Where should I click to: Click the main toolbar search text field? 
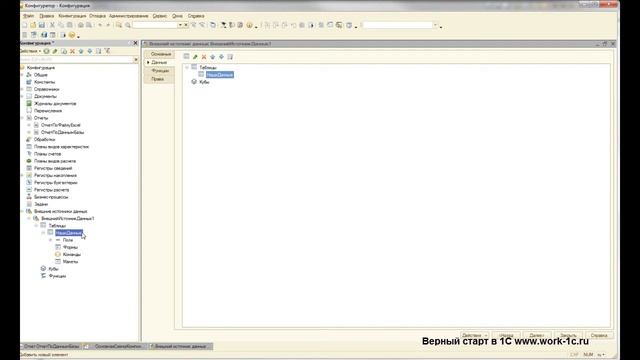(155, 25)
